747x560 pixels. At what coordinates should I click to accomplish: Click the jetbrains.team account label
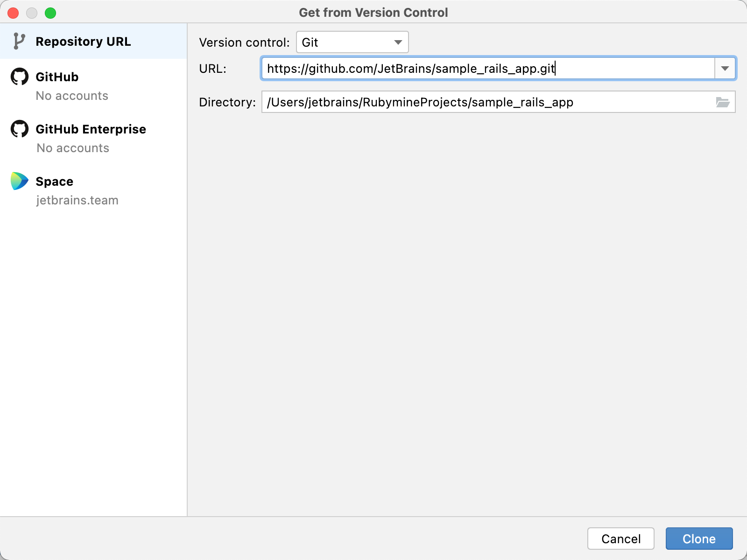click(x=78, y=200)
